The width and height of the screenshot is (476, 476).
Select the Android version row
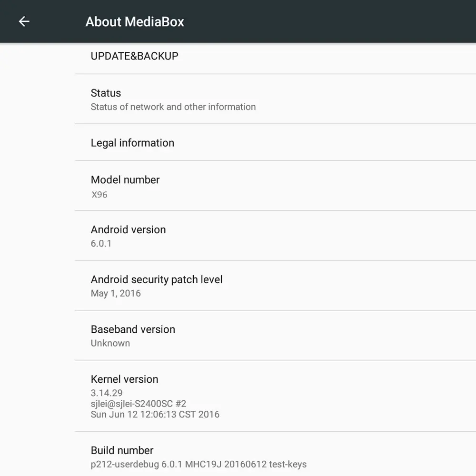128,229
